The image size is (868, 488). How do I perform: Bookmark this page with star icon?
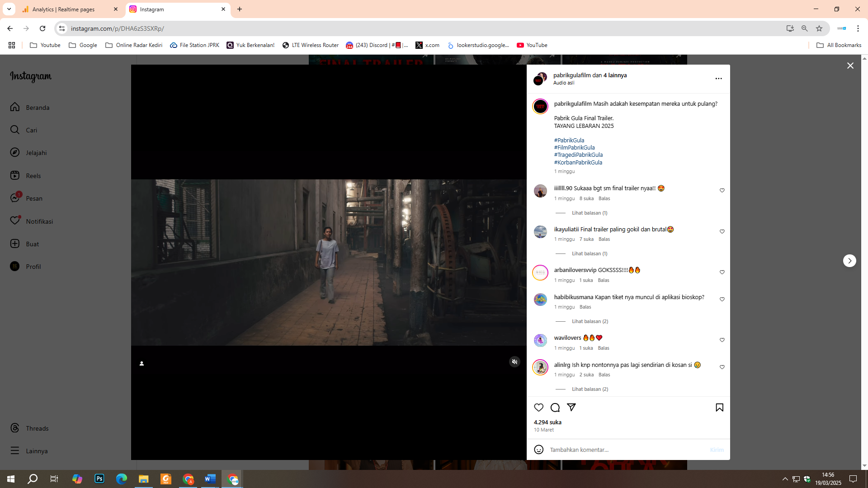tap(819, 28)
